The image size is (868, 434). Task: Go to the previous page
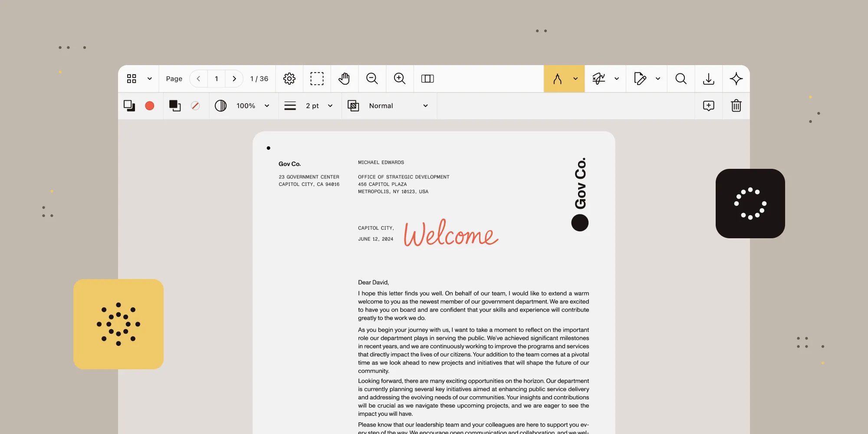199,79
